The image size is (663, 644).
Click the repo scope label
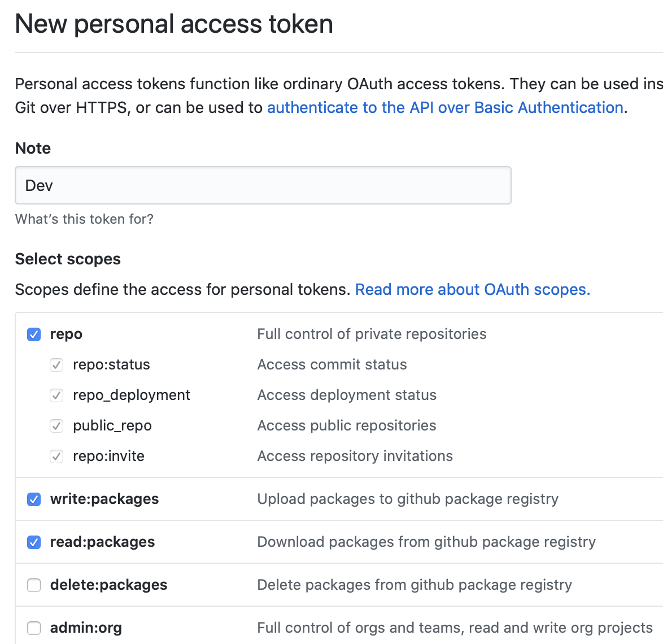66,334
